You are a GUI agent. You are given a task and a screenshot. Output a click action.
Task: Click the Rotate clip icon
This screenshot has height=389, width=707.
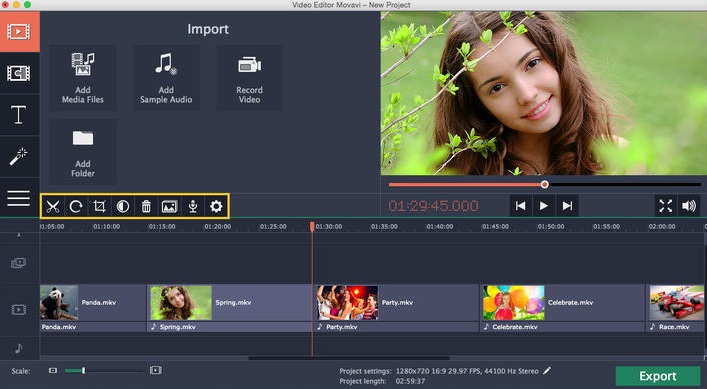76,206
